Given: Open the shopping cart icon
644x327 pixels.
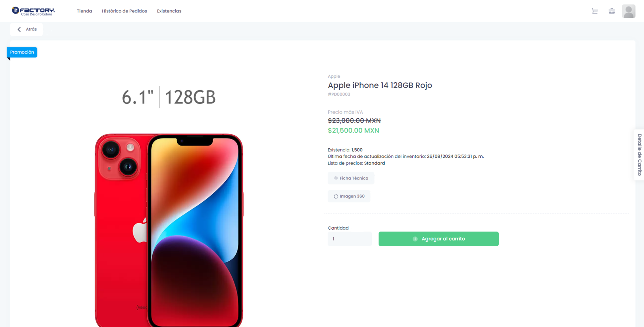Looking at the screenshot, I should click(x=595, y=11).
